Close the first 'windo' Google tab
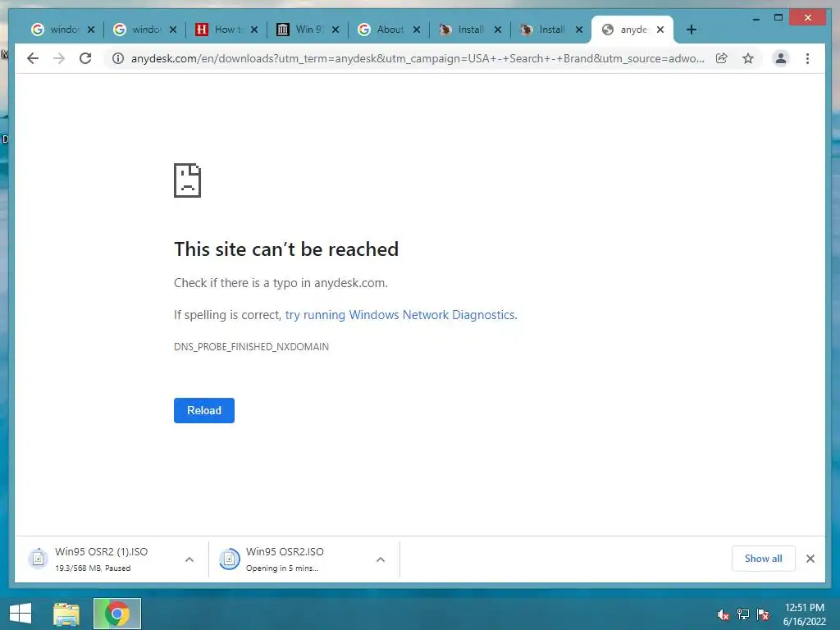 pyautogui.click(x=91, y=30)
